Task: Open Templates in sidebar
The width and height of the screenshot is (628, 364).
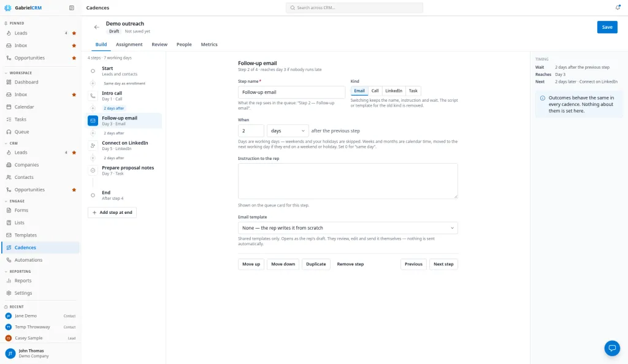Action: 40,235
